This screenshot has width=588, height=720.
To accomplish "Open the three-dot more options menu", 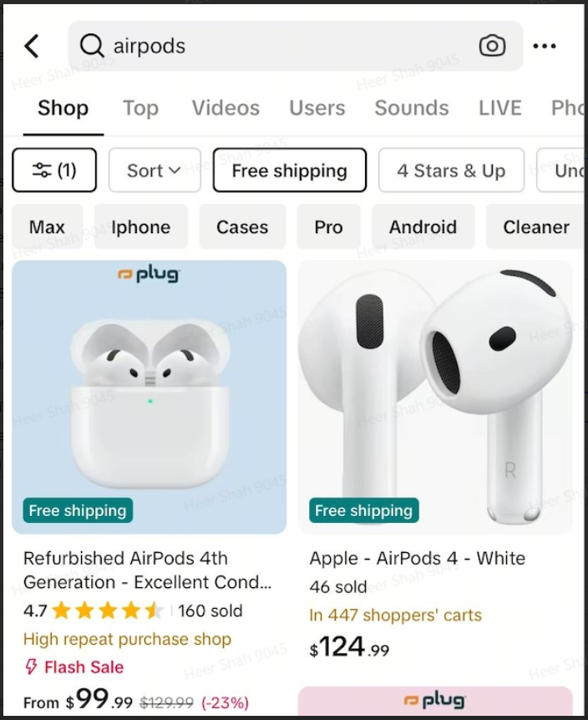I will click(x=544, y=46).
